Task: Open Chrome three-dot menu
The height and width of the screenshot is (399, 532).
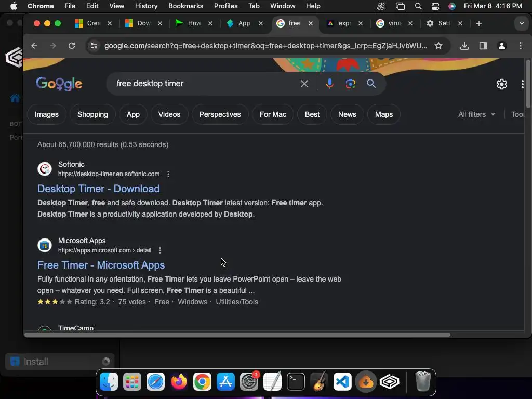Action: pyautogui.click(x=521, y=46)
